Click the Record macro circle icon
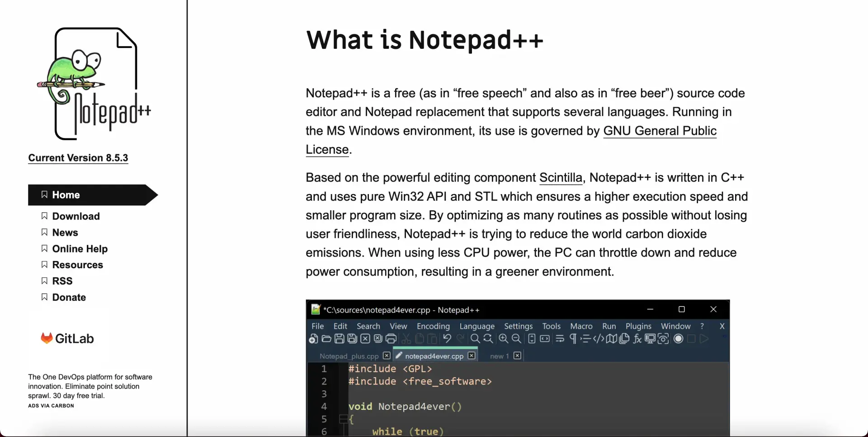The height and width of the screenshot is (437, 868). (x=679, y=339)
